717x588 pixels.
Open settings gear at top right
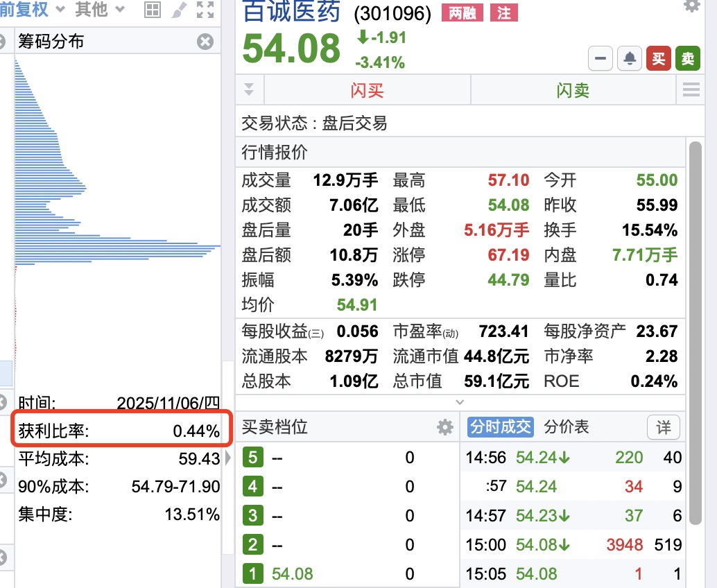[692, 6]
